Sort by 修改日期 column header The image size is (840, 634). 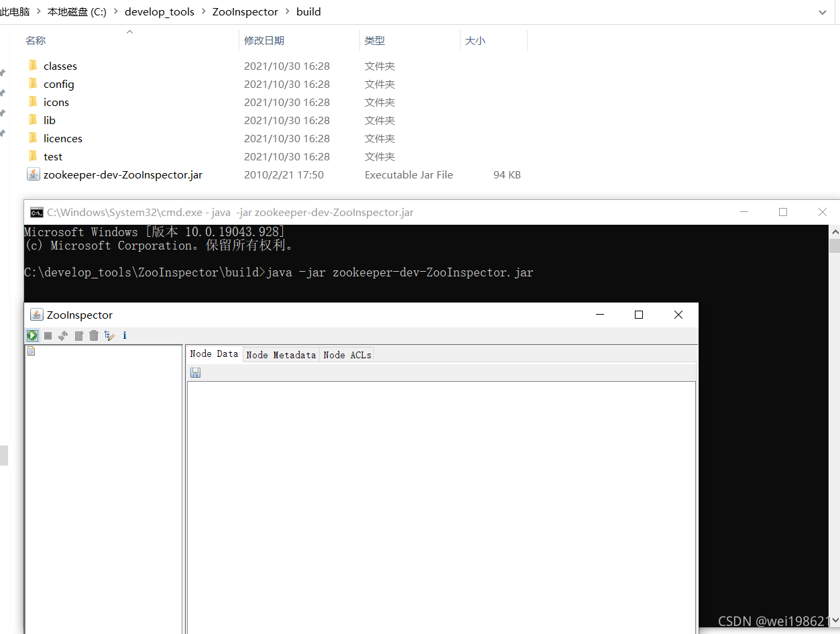(x=264, y=41)
